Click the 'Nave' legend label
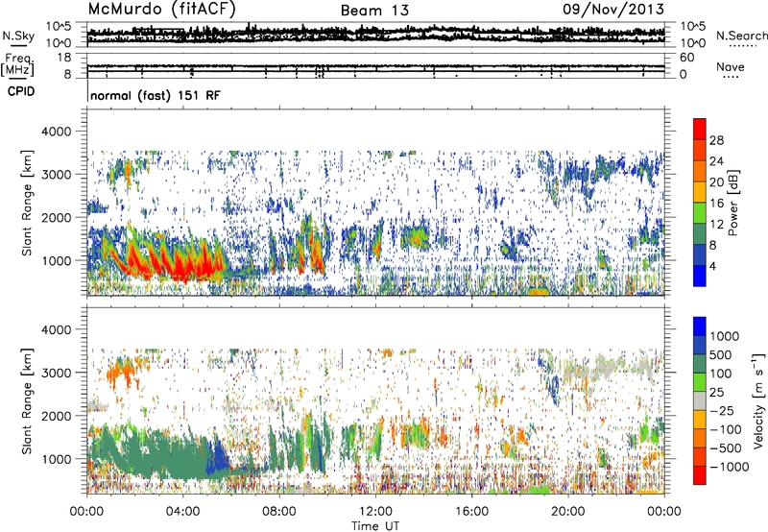The height and width of the screenshot is (532, 768). coord(731,66)
